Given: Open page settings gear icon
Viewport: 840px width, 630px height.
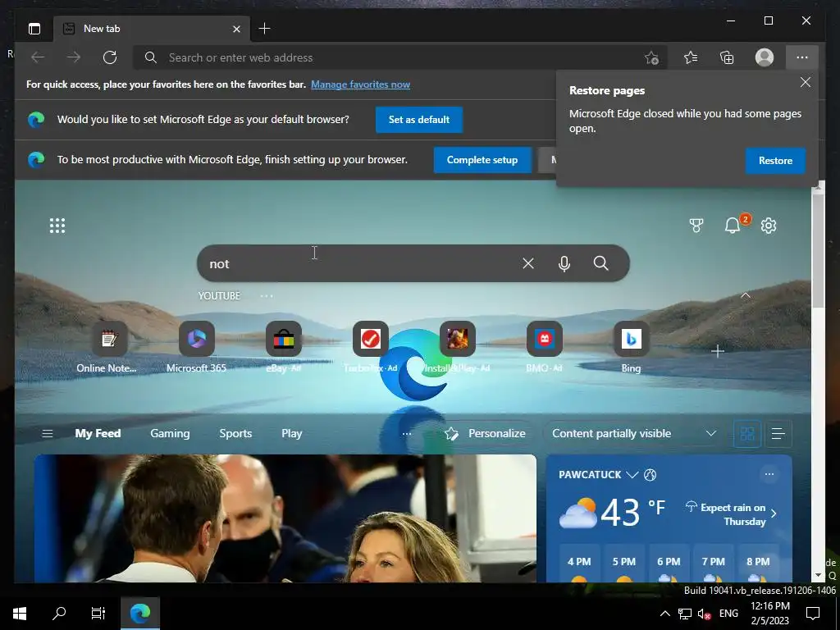Looking at the screenshot, I should click(x=769, y=226).
